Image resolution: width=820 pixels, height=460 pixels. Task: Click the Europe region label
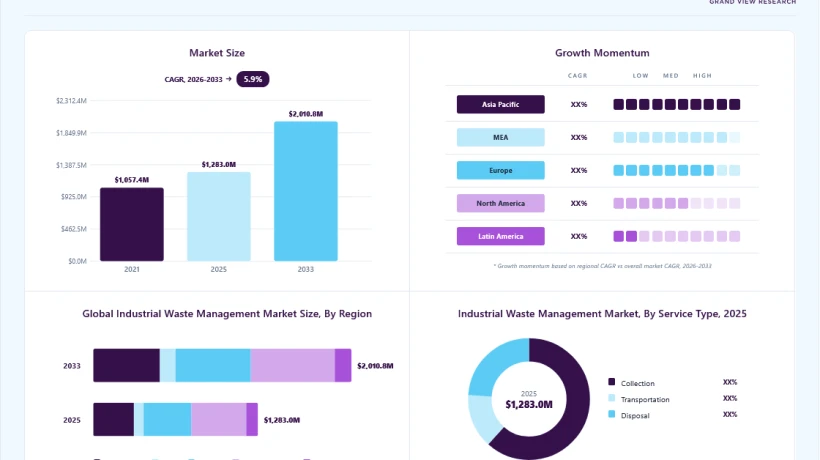[500, 170]
